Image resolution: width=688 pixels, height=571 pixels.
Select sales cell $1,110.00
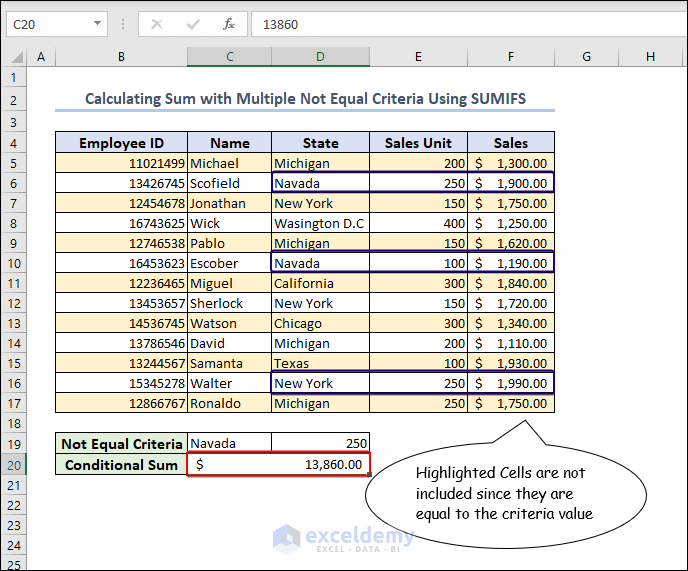(x=511, y=344)
